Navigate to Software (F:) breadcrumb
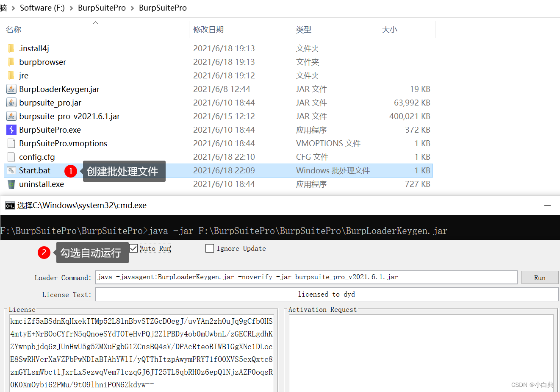The height and width of the screenshot is (392, 560). 42,8
